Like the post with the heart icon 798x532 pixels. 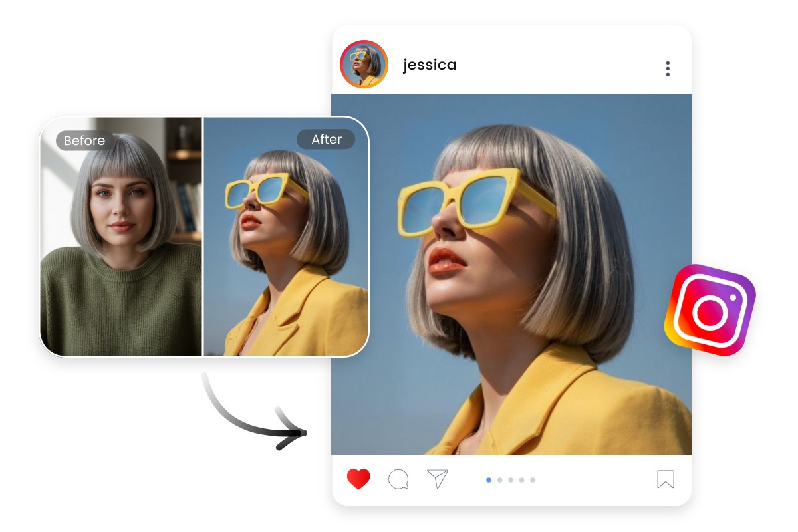click(358, 478)
